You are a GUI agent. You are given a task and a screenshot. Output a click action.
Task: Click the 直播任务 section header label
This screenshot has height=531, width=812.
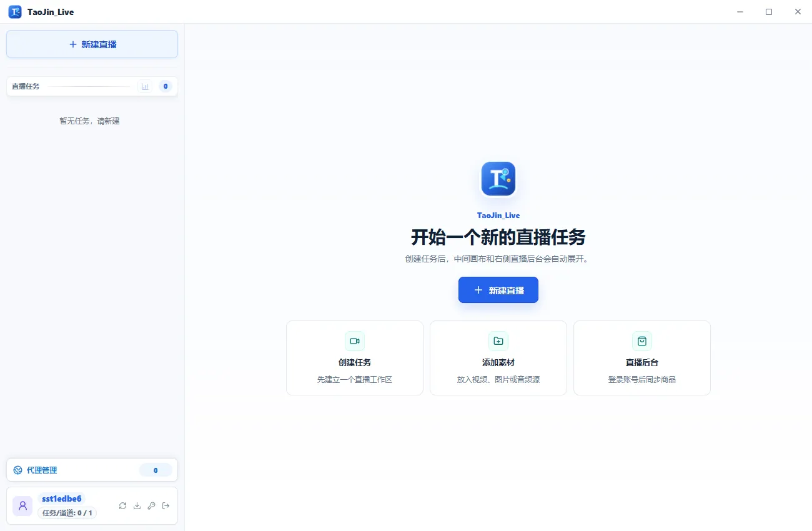pyautogui.click(x=26, y=86)
